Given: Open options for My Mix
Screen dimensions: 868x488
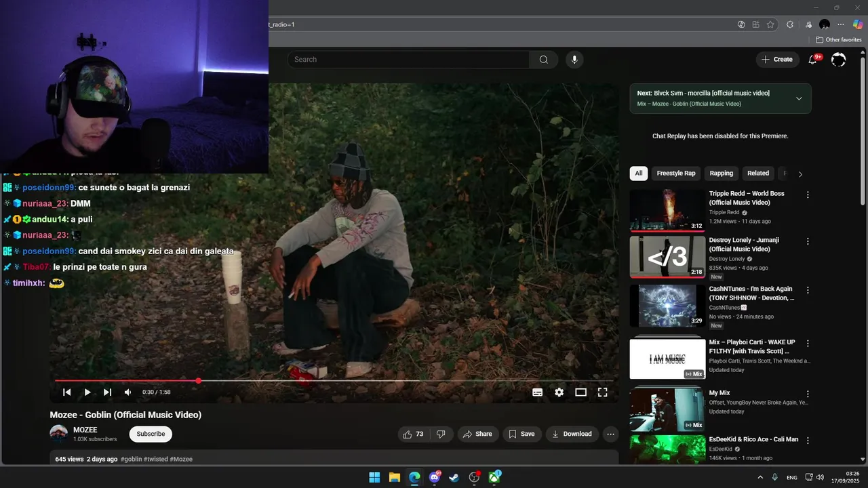Looking at the screenshot, I should point(808,394).
